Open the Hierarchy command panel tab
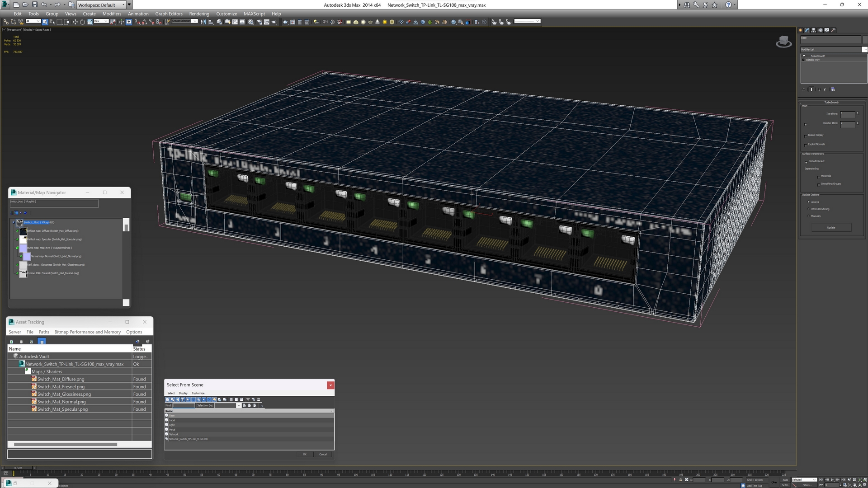868x488 pixels. point(814,30)
